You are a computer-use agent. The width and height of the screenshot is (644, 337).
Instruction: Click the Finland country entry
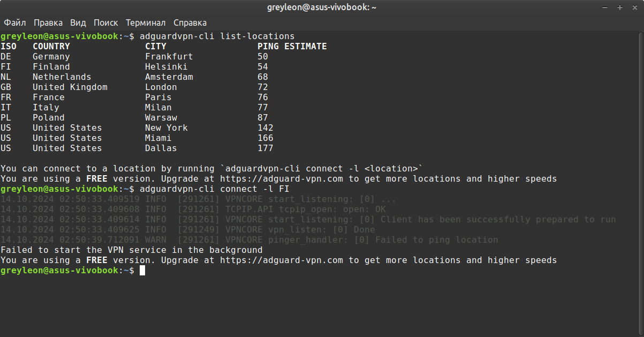coord(51,67)
